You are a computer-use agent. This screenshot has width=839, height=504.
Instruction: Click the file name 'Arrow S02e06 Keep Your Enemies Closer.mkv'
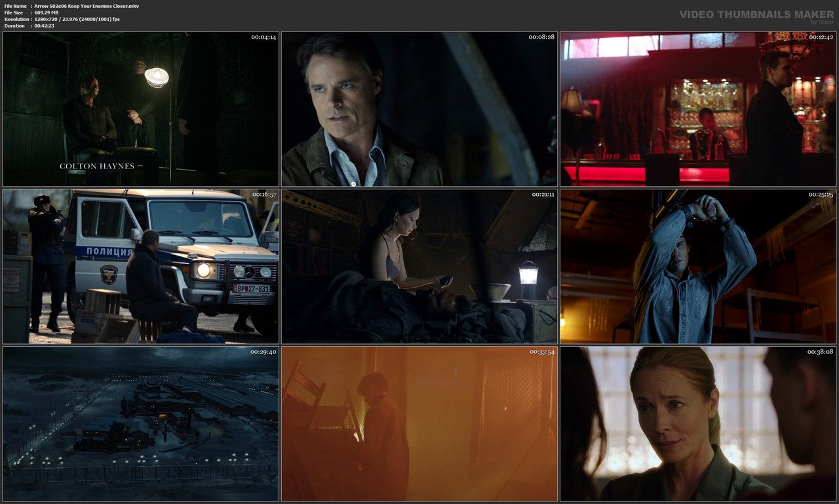87,6
